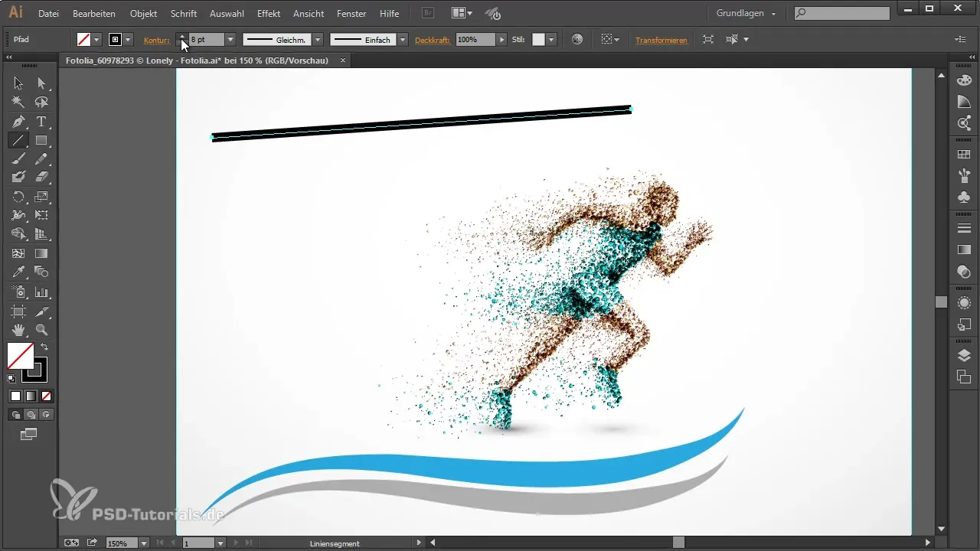
Task: Select the Lasso tool
Action: point(41,102)
